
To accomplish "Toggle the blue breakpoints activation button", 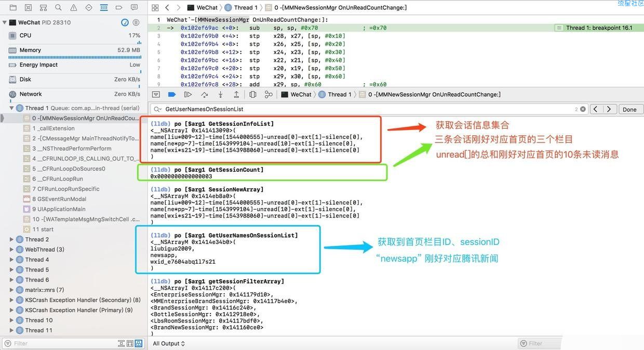I will click(172, 95).
